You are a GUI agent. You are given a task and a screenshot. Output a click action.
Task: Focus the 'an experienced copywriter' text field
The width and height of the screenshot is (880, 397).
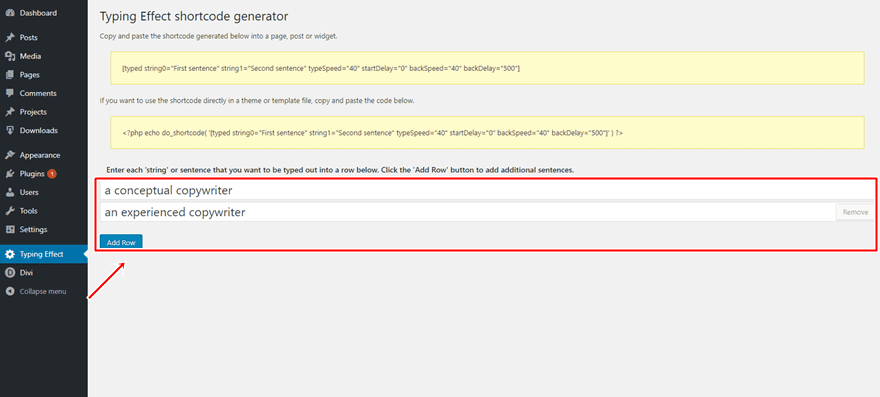pos(468,212)
